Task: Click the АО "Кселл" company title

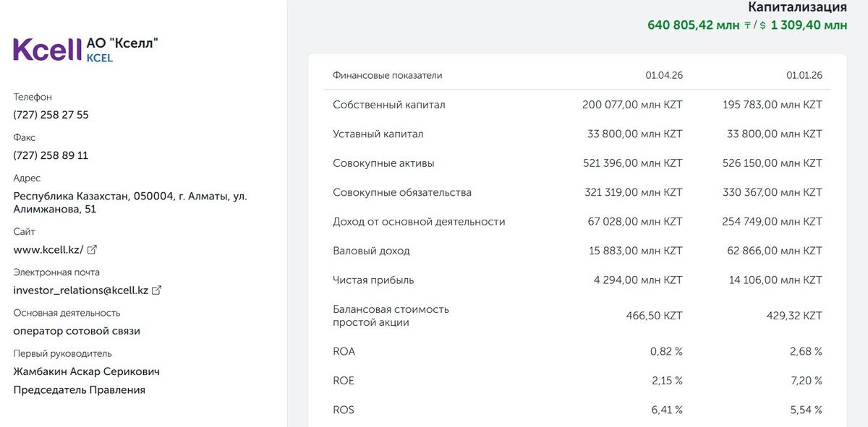Action: click(x=122, y=43)
